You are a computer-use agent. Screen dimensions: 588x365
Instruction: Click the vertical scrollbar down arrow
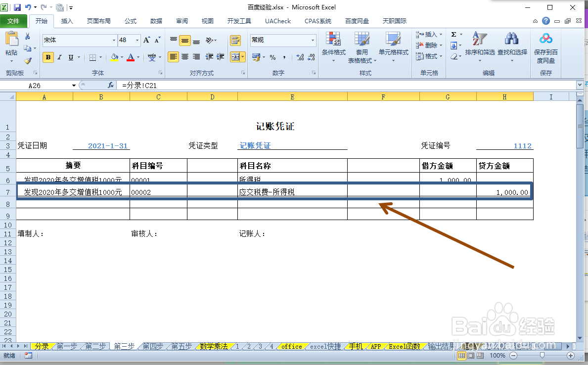click(x=580, y=338)
